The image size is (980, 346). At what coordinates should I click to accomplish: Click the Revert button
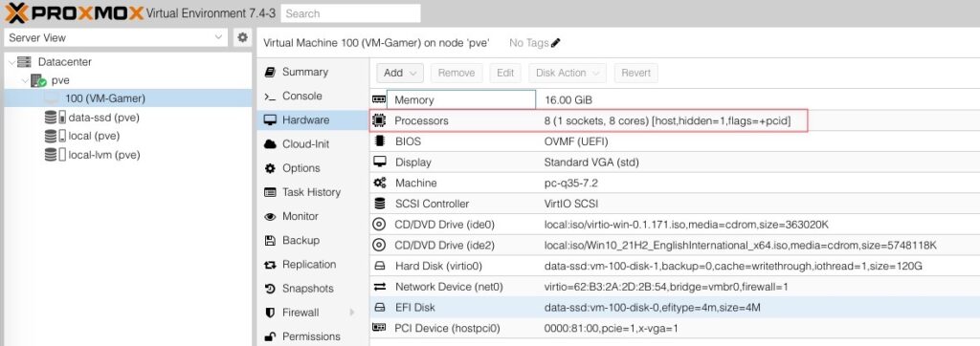tap(635, 73)
